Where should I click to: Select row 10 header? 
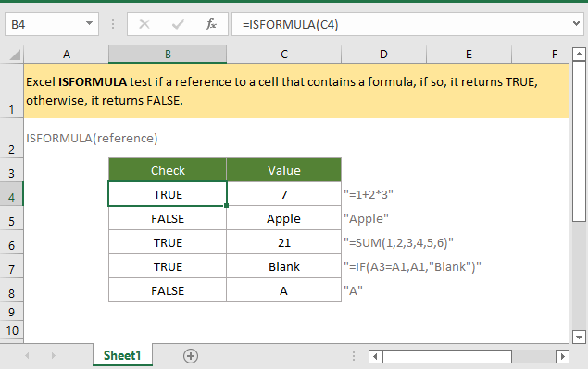tap(12, 330)
